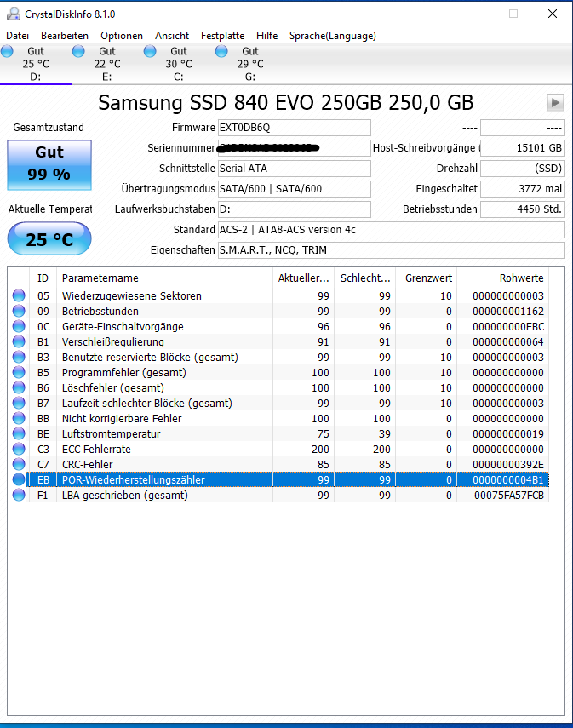Click the Betriebsstunden value 4450 Std.

pos(523,209)
